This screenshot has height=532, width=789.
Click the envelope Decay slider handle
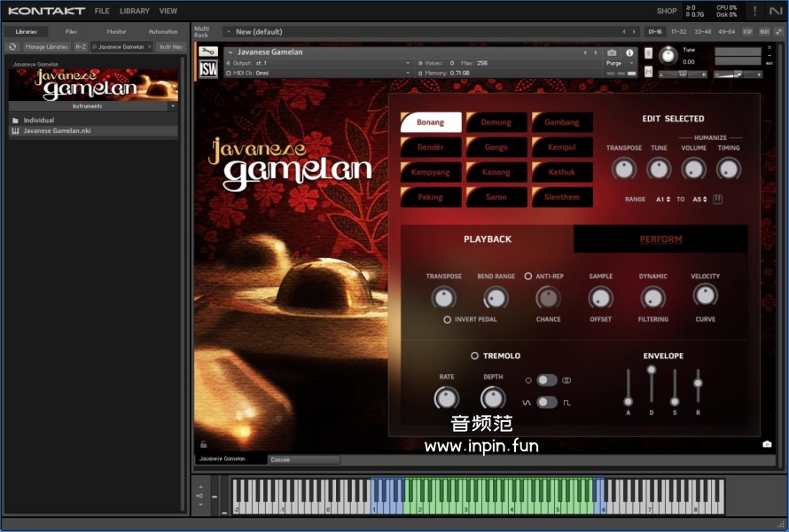point(652,370)
